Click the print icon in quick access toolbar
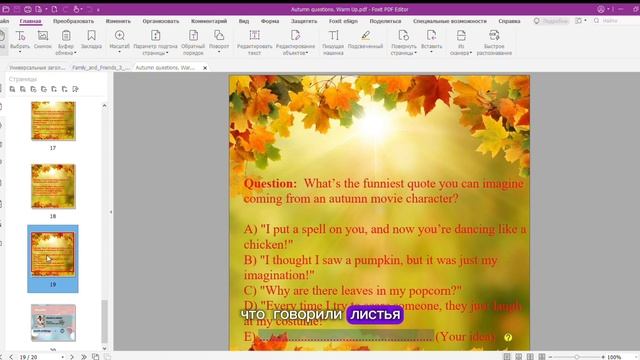The width and height of the screenshot is (640, 360). (27, 9)
